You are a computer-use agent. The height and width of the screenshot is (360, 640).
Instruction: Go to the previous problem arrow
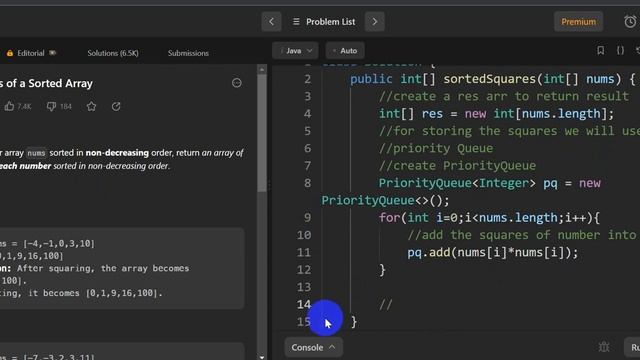pos(271,22)
